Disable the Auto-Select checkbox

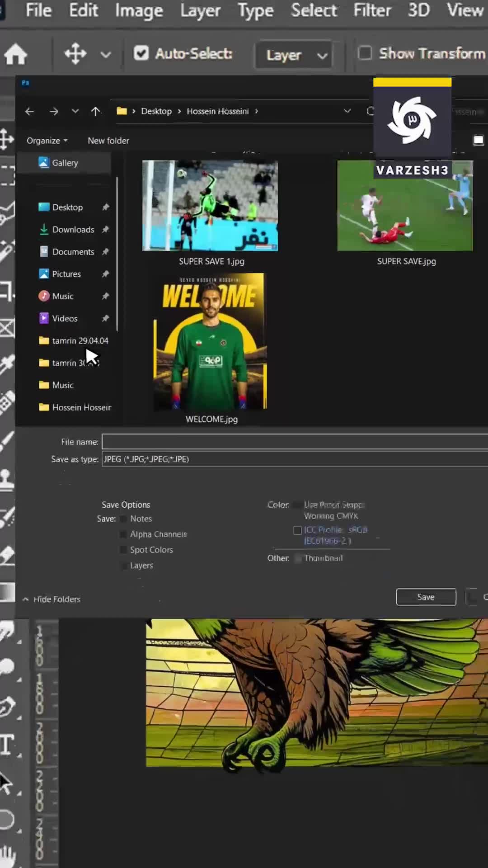141,53
